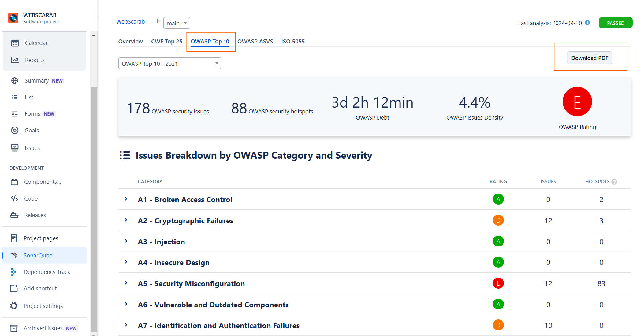Click the A5 - Security Misconfiguration category title

(191, 283)
